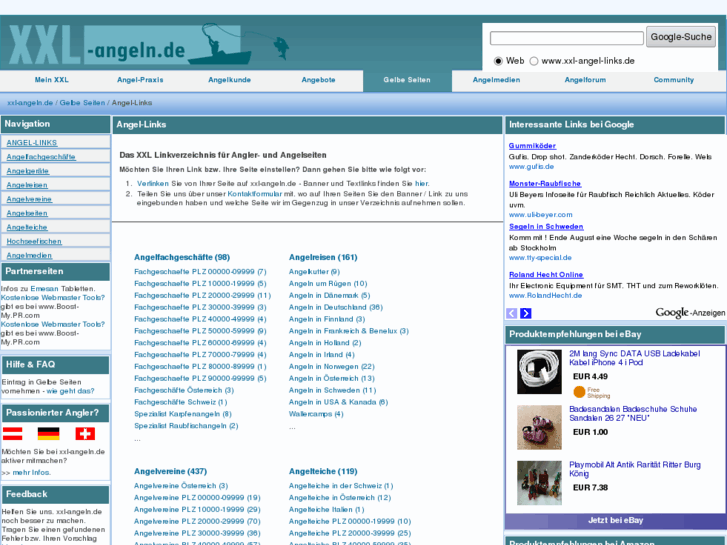Open the Angelteiche (119) category heading

pos(323,472)
